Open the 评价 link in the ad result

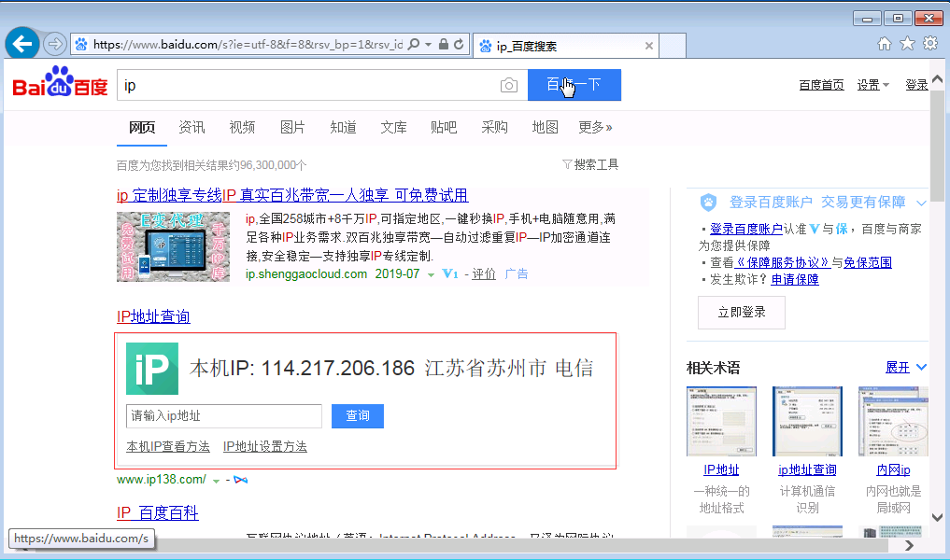[484, 274]
